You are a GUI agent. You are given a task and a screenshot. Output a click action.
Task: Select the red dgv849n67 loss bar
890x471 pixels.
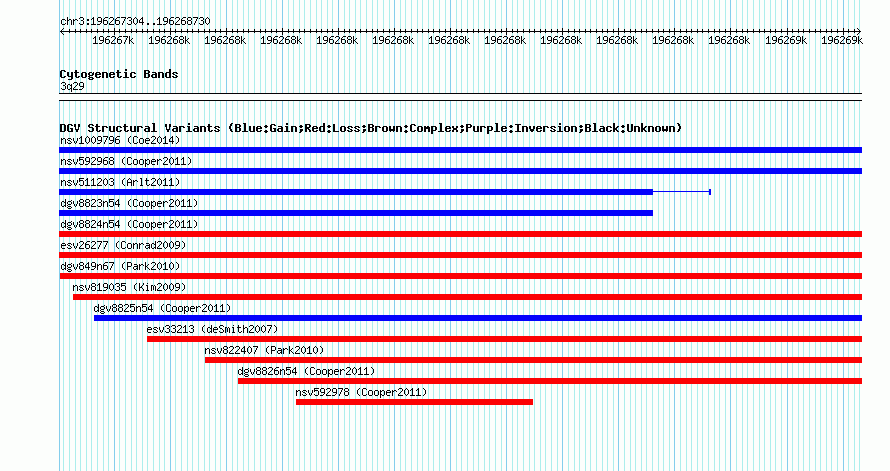(x=460, y=276)
